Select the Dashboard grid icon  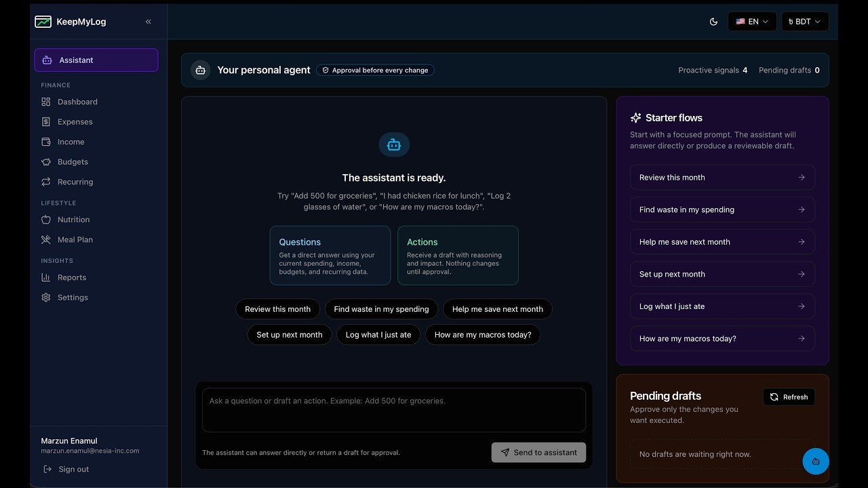(46, 102)
